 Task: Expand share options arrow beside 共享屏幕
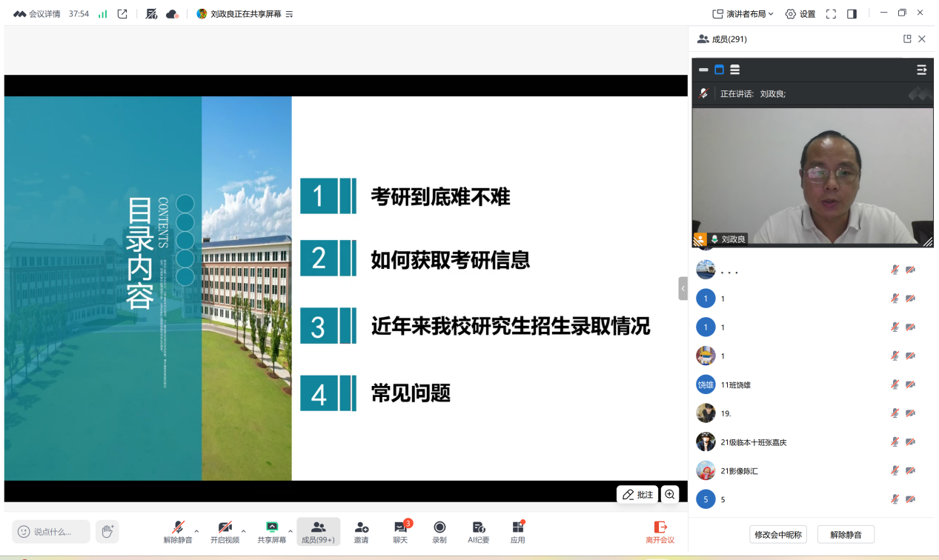290,530
